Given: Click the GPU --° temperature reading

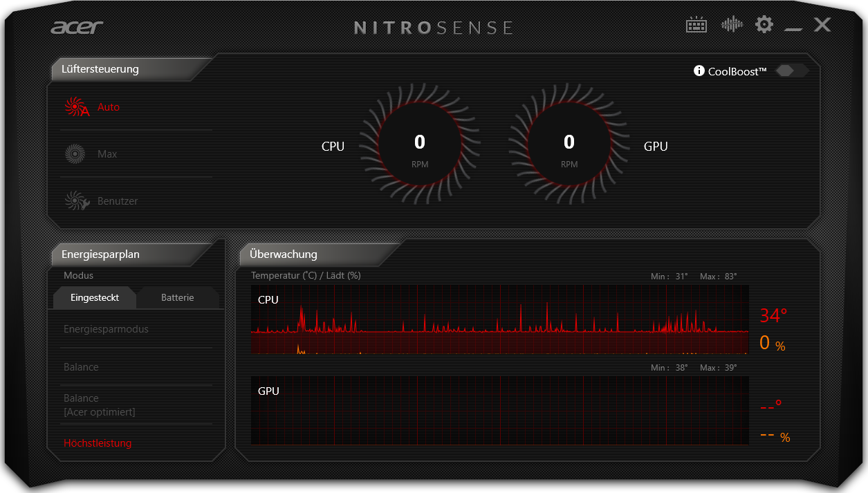Looking at the screenshot, I should pos(770,407).
